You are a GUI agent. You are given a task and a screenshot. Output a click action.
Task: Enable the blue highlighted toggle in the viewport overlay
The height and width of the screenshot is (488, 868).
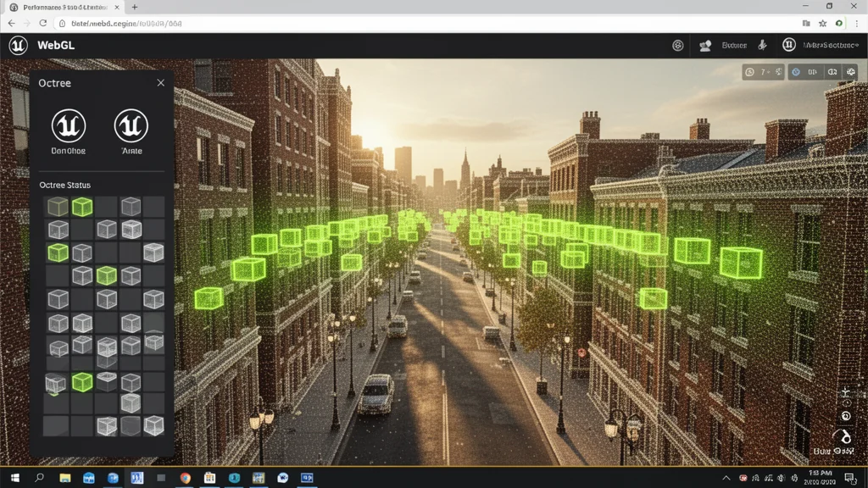point(795,72)
